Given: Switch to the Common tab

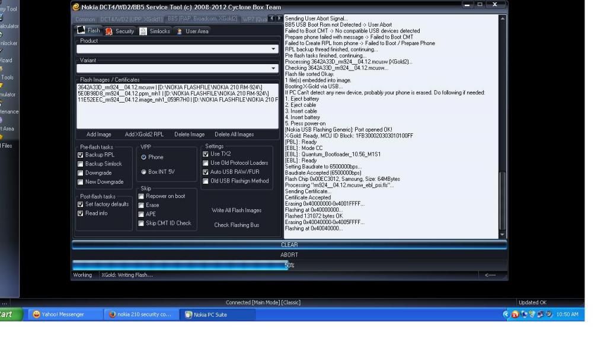Looking at the screenshot, I should coord(85,19).
